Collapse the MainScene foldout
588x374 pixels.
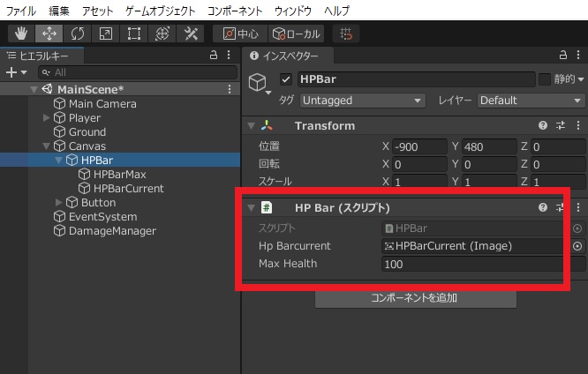coord(34,90)
